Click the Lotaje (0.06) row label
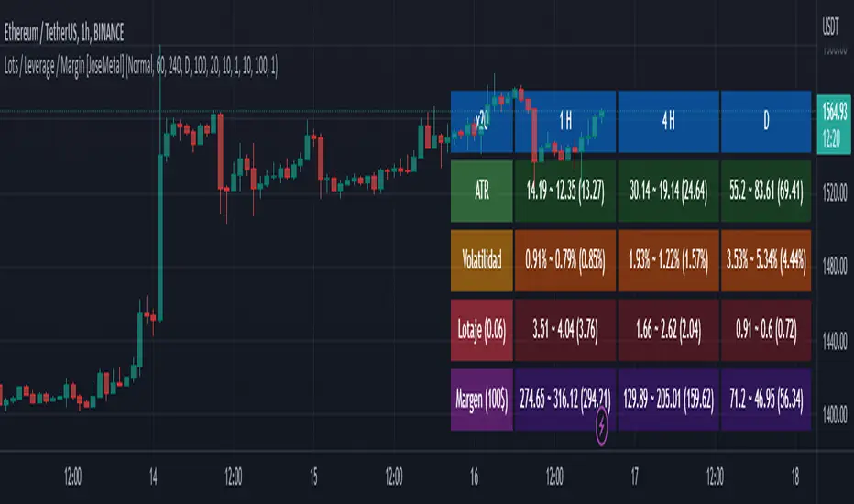This screenshot has width=854, height=504. click(x=482, y=330)
